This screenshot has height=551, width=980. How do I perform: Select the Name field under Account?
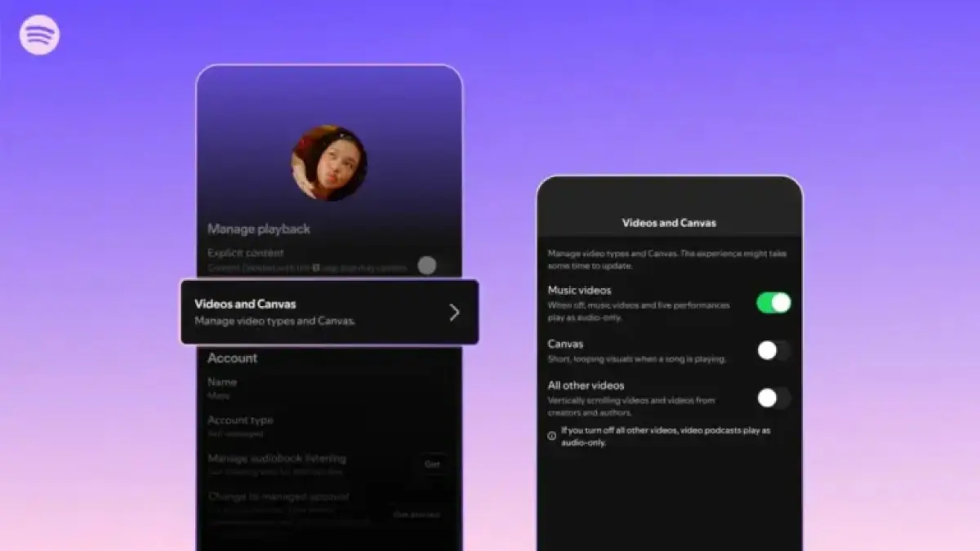tap(222, 382)
